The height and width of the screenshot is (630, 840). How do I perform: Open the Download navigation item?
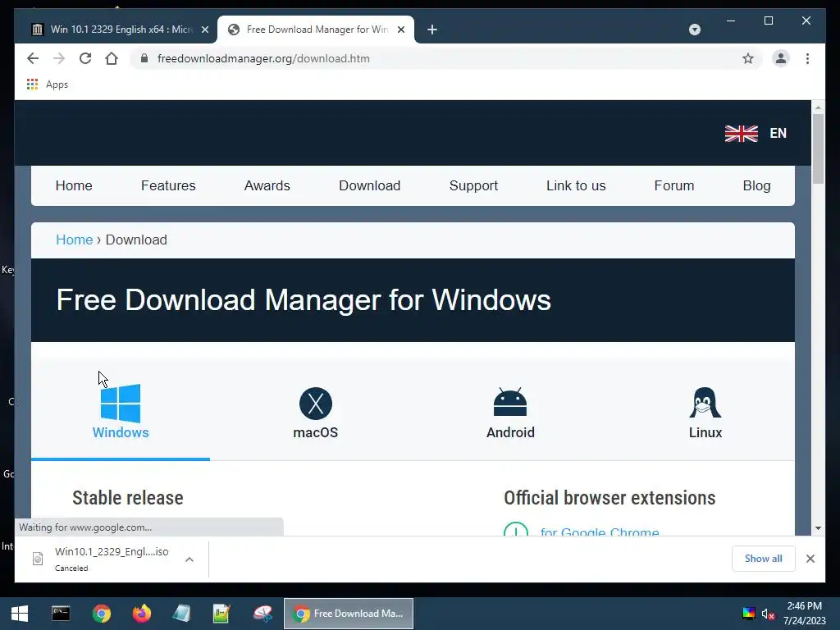[370, 185]
